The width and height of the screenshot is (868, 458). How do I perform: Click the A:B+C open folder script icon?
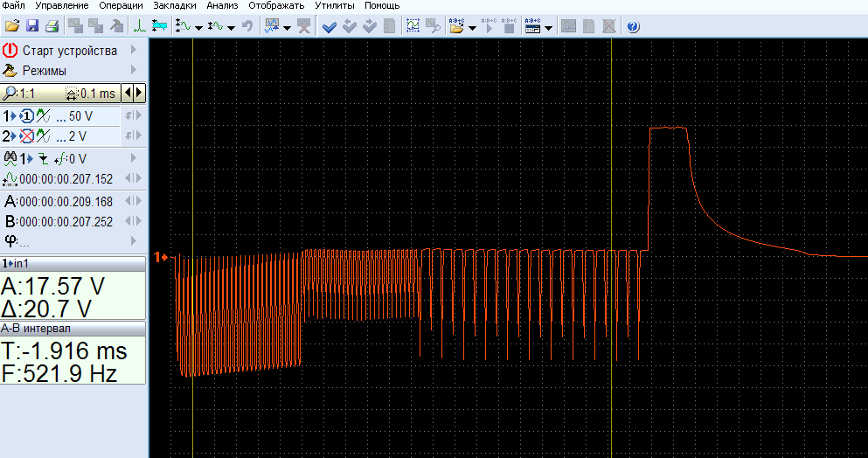456,26
